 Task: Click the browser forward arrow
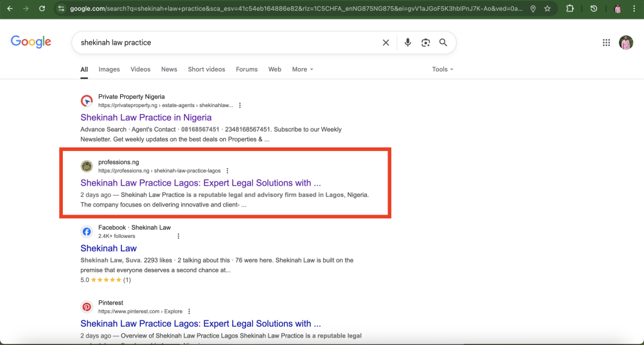click(x=26, y=9)
